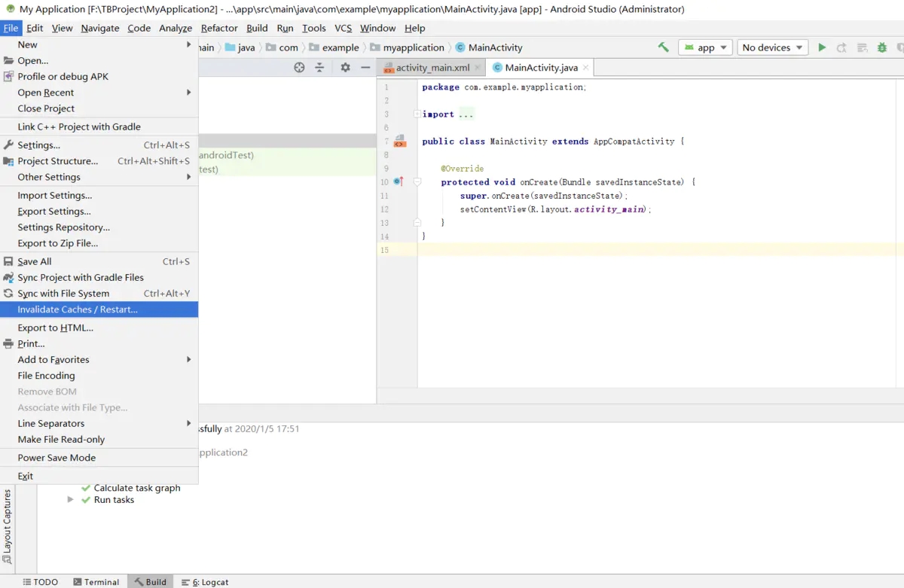Click the Apply Changes icon beside Run
Image resolution: width=904 pixels, height=588 pixels.
coord(841,47)
